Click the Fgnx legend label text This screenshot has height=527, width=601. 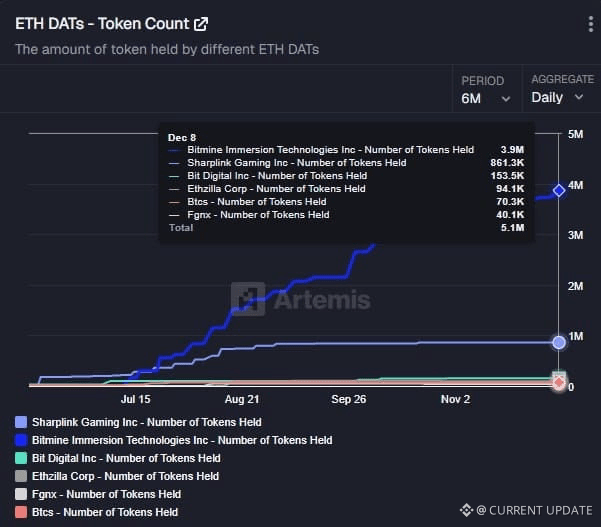(106, 494)
